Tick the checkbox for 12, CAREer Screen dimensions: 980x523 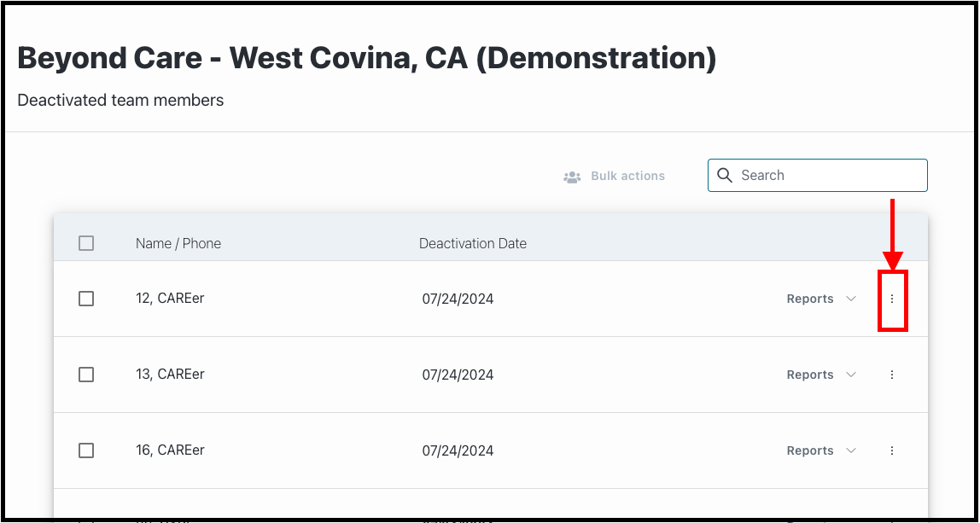tap(86, 299)
